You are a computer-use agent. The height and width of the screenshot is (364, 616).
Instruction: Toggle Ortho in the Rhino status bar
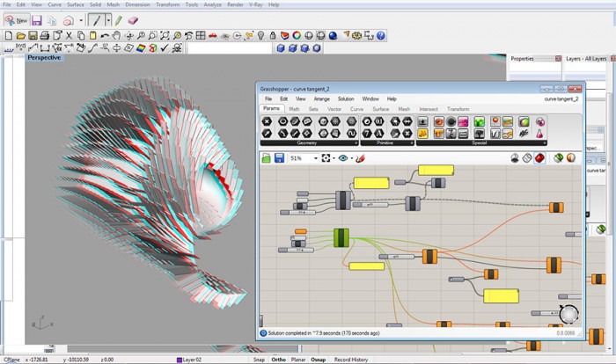(279, 360)
